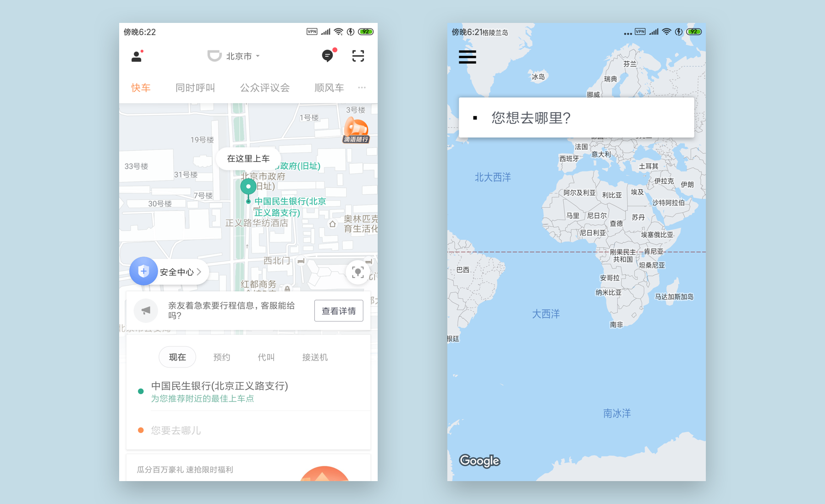Screen dimensions: 825x504
Task: Tap the 大西洋 ocean label
Action: [546, 314]
